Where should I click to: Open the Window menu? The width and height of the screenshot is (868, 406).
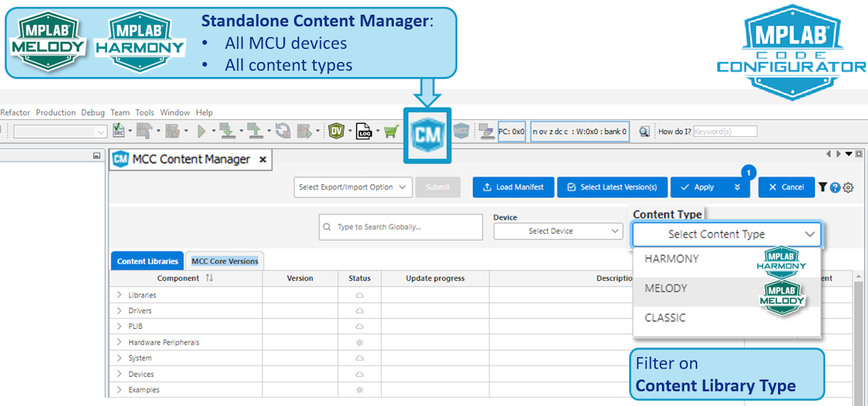tap(175, 112)
